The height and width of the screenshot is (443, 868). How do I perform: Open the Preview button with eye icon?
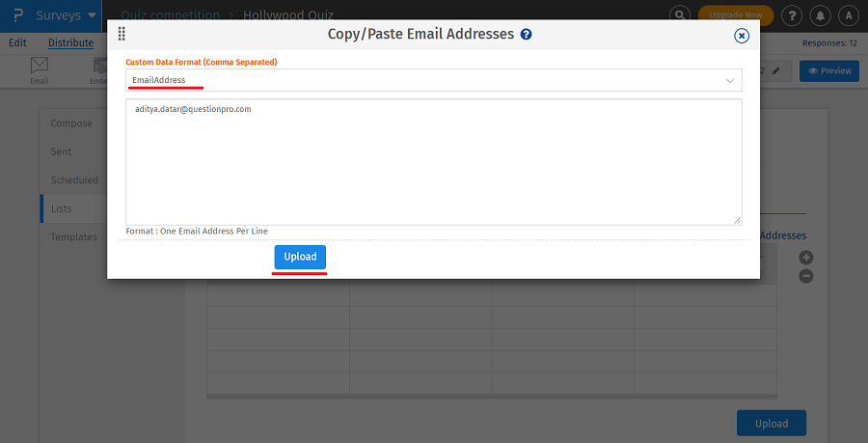pyautogui.click(x=828, y=70)
